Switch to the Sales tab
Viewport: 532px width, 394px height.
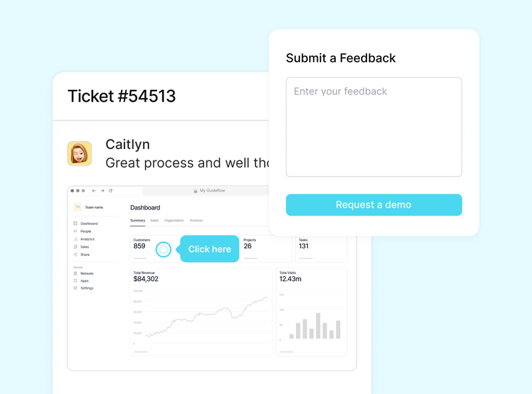[x=154, y=220]
